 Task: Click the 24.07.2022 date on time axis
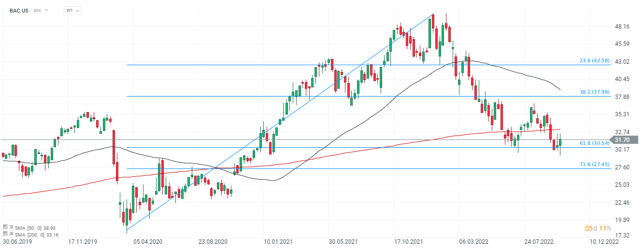(x=539, y=241)
